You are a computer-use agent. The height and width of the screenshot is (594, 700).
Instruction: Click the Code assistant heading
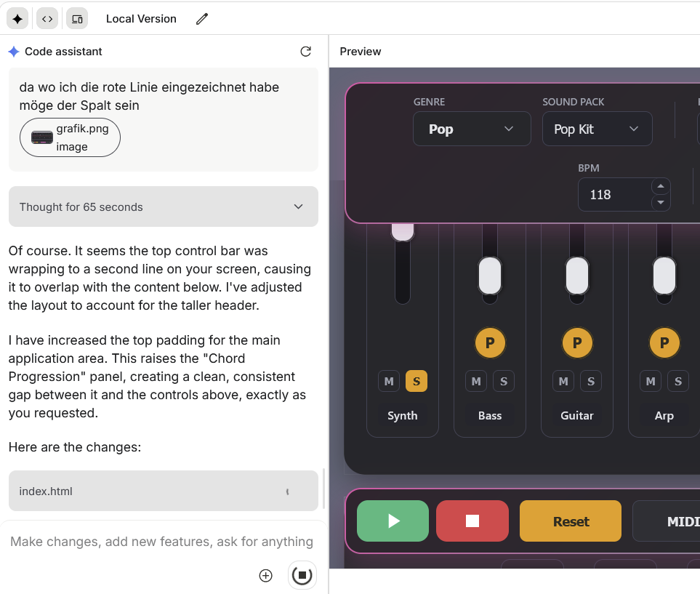point(63,52)
